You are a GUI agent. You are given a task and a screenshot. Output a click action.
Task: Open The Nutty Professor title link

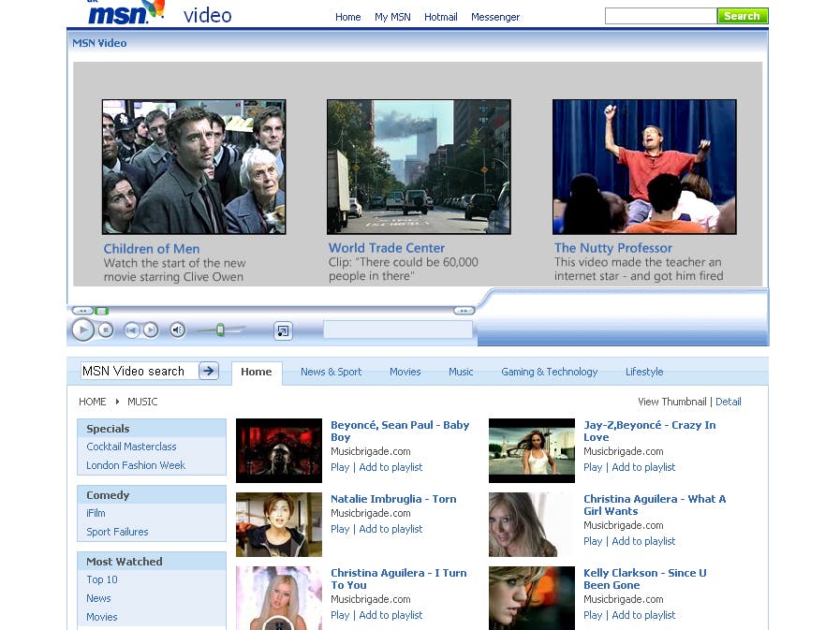[x=613, y=248]
